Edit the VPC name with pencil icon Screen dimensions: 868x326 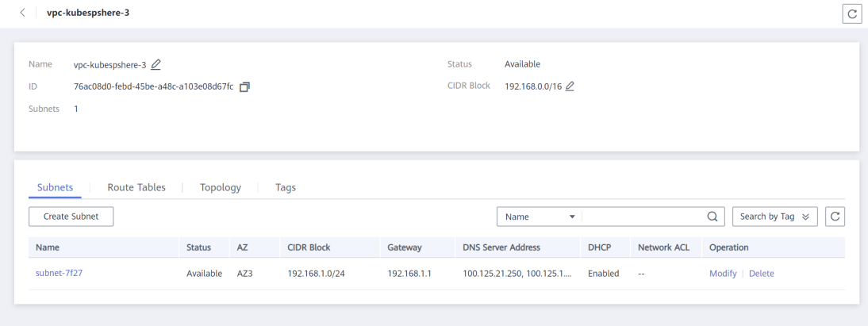[x=156, y=65]
